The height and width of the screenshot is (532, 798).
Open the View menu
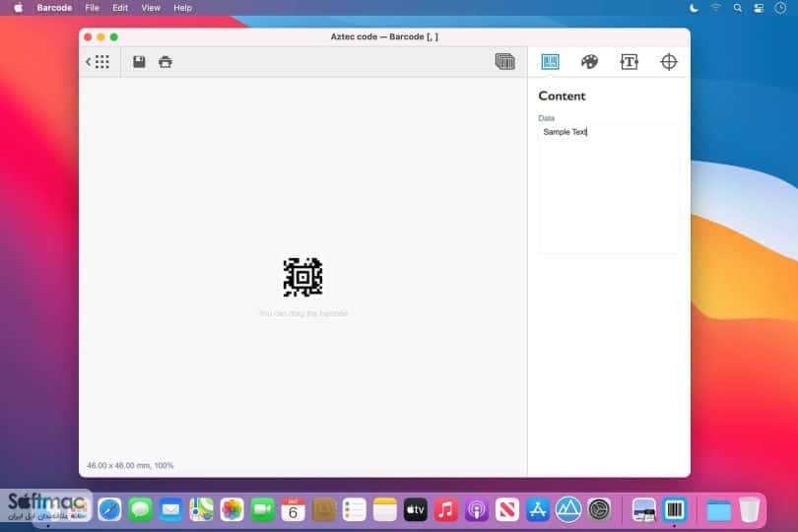pyautogui.click(x=151, y=8)
